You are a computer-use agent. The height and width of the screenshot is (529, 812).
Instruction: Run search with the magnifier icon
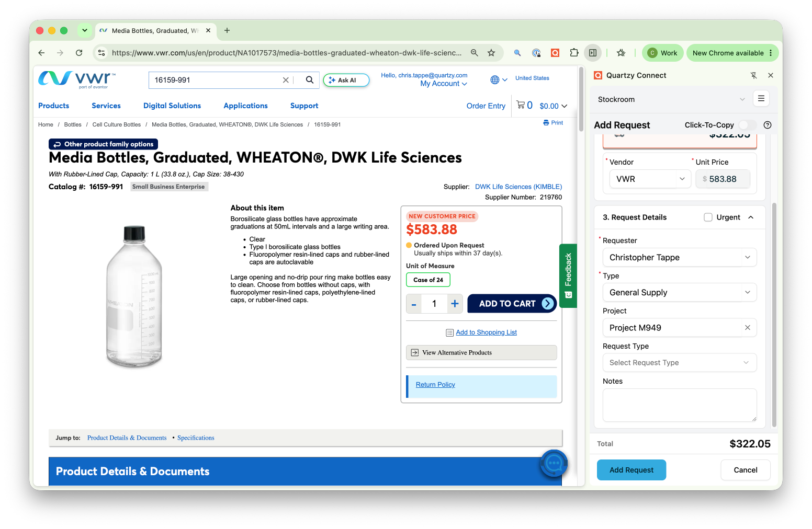pyautogui.click(x=310, y=80)
